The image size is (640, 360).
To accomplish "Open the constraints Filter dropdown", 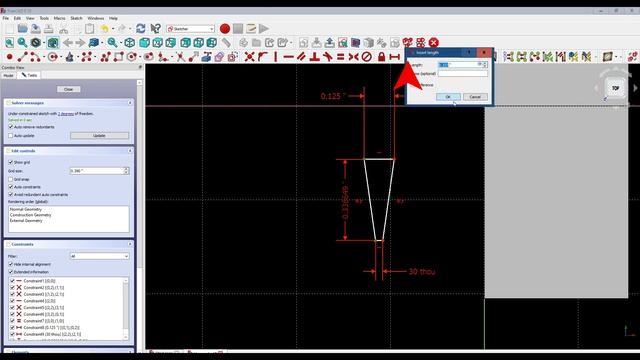I will pyautogui.click(x=100, y=256).
